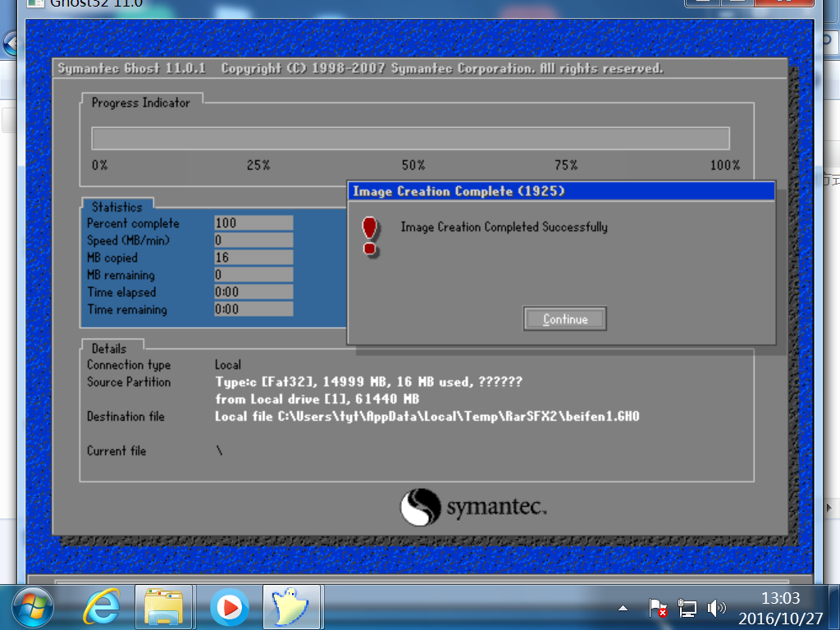This screenshot has width=840, height=630.
Task: Click the Symantec Ghost 11.0.1 copyright header
Action: point(360,69)
